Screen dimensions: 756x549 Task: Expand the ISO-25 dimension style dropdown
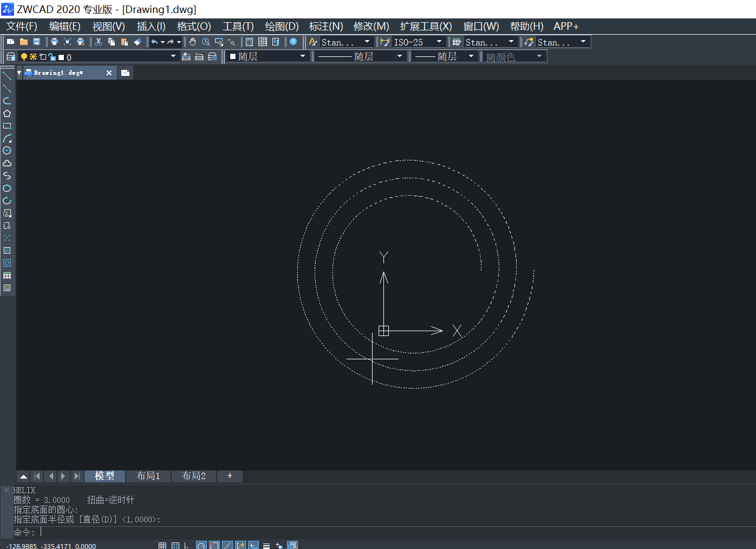point(439,42)
